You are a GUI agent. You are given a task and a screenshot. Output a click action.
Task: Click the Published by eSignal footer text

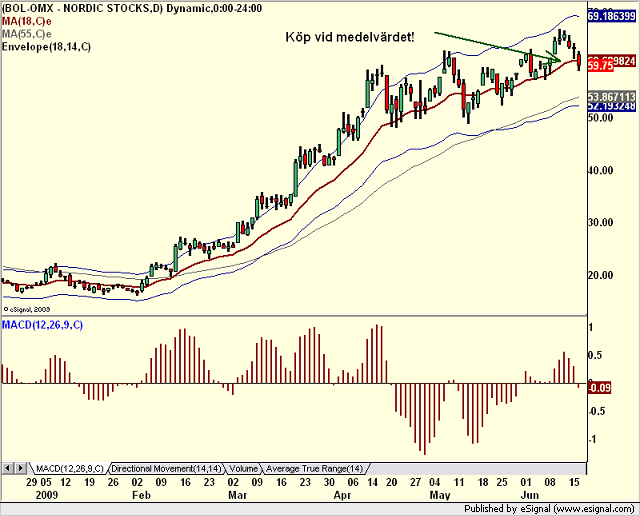[x=549, y=509]
